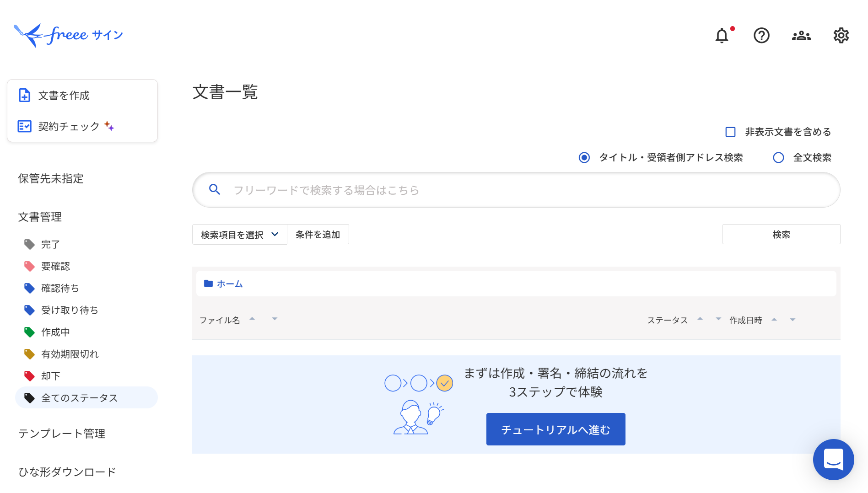Viewport: 868px width, 493px height.
Task: Click the pink 要確認 tag icon
Action: 29,266
